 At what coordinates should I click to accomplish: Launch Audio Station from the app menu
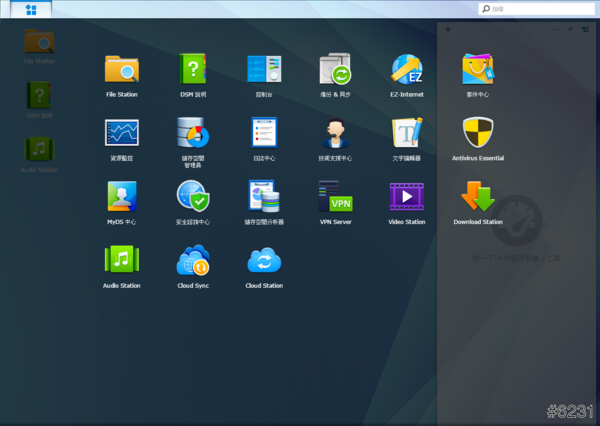click(x=121, y=260)
